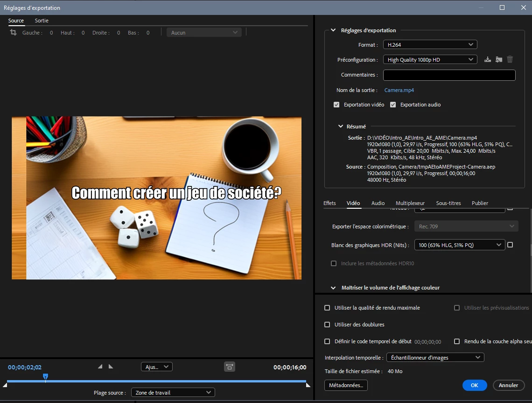Switch to the Sortie tab
The image size is (532, 403).
click(x=42, y=21)
